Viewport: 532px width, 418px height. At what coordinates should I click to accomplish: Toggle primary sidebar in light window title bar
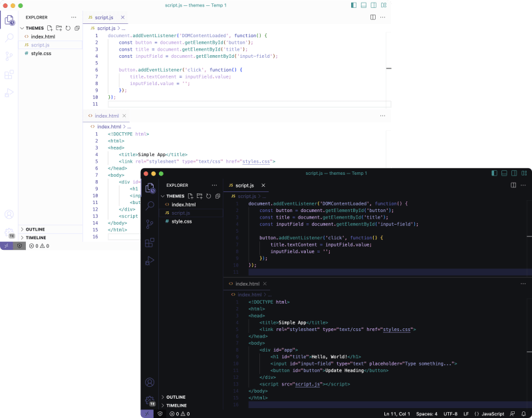pos(354,5)
